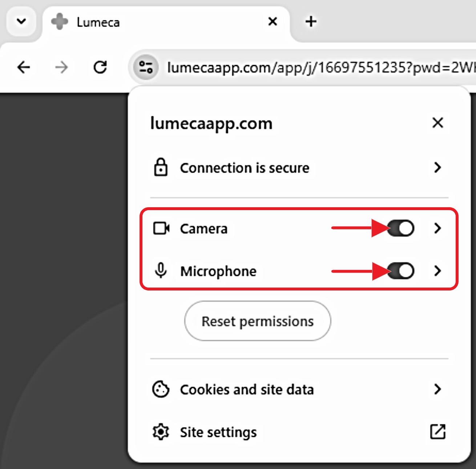
Task: Click the Reset permissions button
Action: pyautogui.click(x=257, y=321)
